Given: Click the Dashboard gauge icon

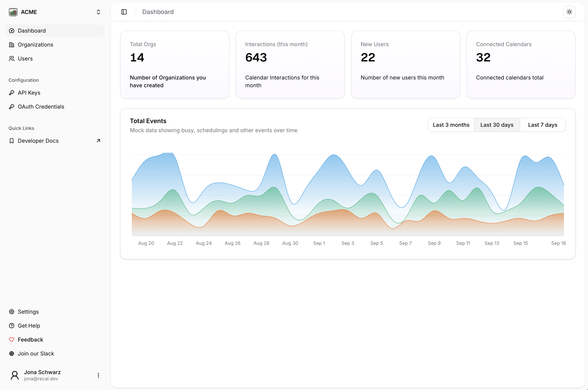Looking at the screenshot, I should (x=12, y=31).
